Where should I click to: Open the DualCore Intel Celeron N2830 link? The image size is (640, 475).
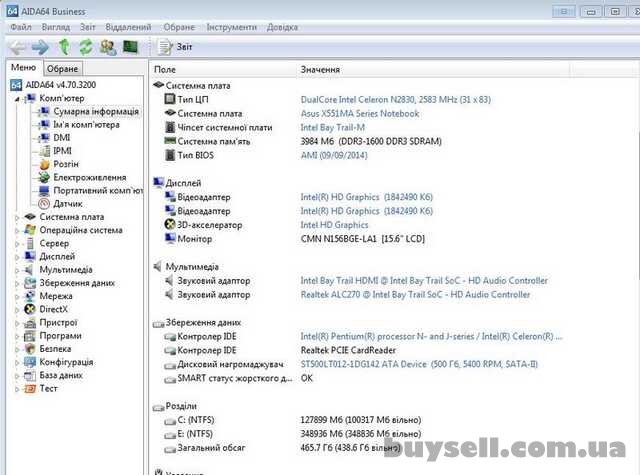(x=396, y=100)
